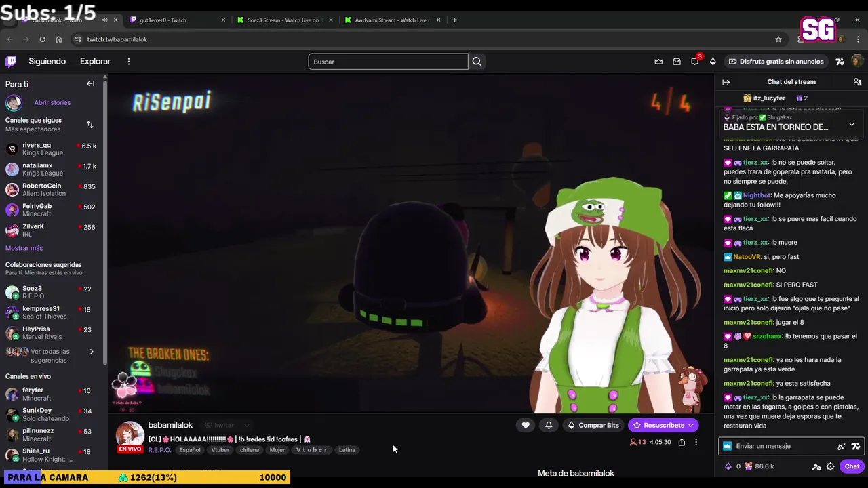868x488 pixels.
Task: Go to Siguiendo page
Action: 47,62
